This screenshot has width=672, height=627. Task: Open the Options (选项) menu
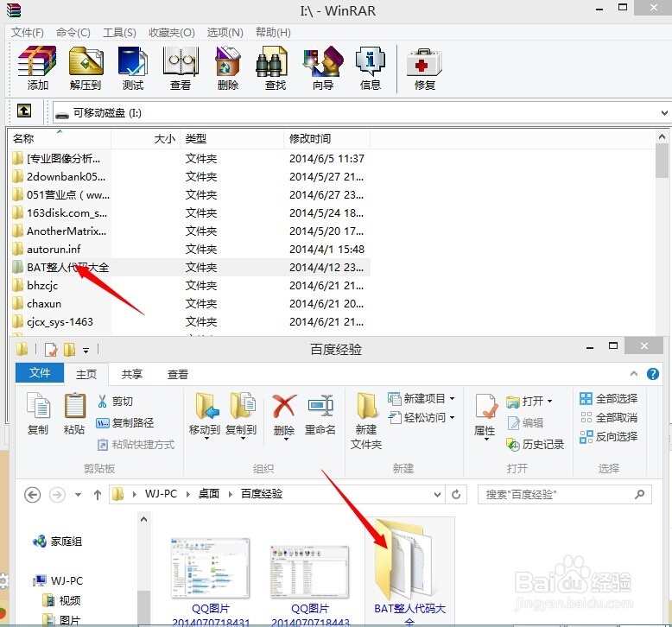(x=225, y=33)
